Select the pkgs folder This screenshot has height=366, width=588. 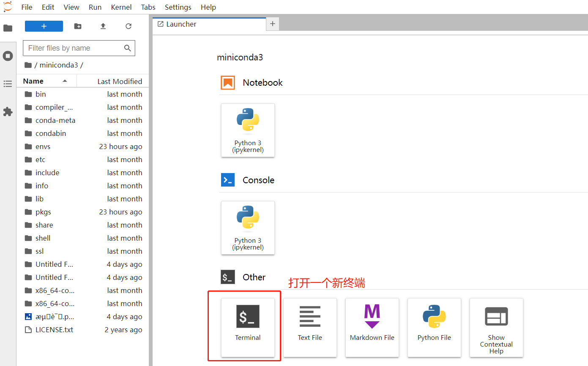(x=83, y=212)
